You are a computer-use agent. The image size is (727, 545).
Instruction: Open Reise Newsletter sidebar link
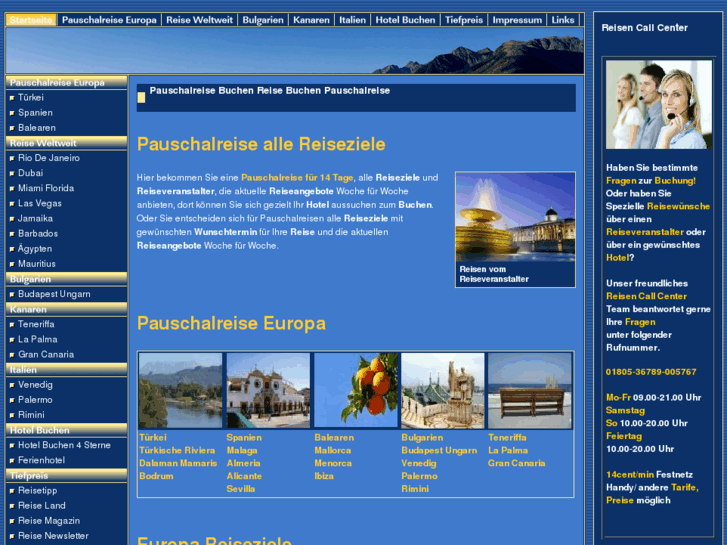[53, 536]
